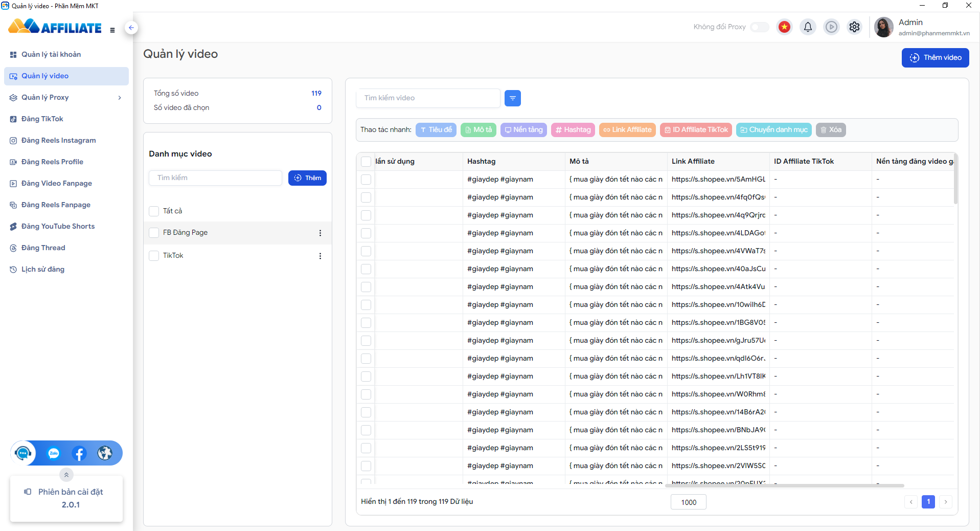
Task: Open Zalo contact icon
Action: point(54,453)
